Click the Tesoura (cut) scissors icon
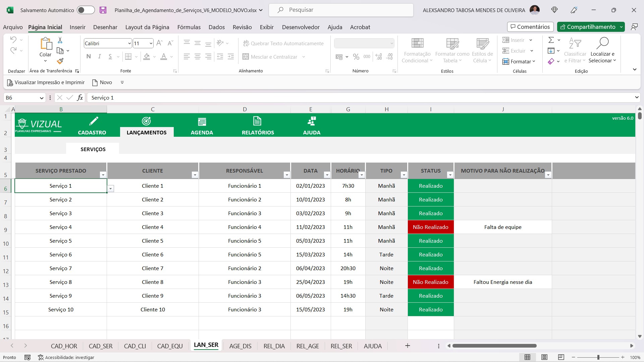This screenshot has height=362, width=644. [x=60, y=40]
